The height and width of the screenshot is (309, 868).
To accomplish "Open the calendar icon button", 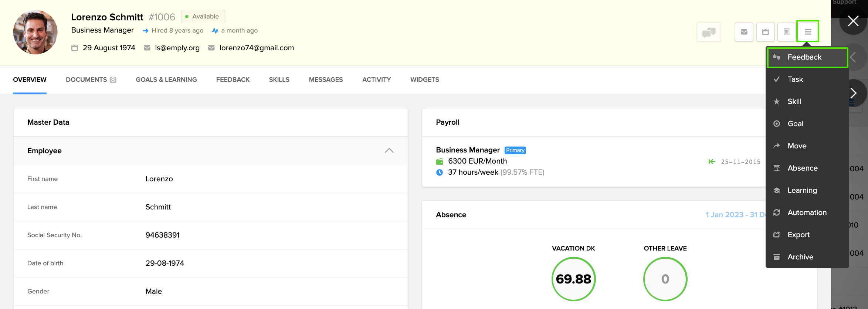I will click(765, 32).
